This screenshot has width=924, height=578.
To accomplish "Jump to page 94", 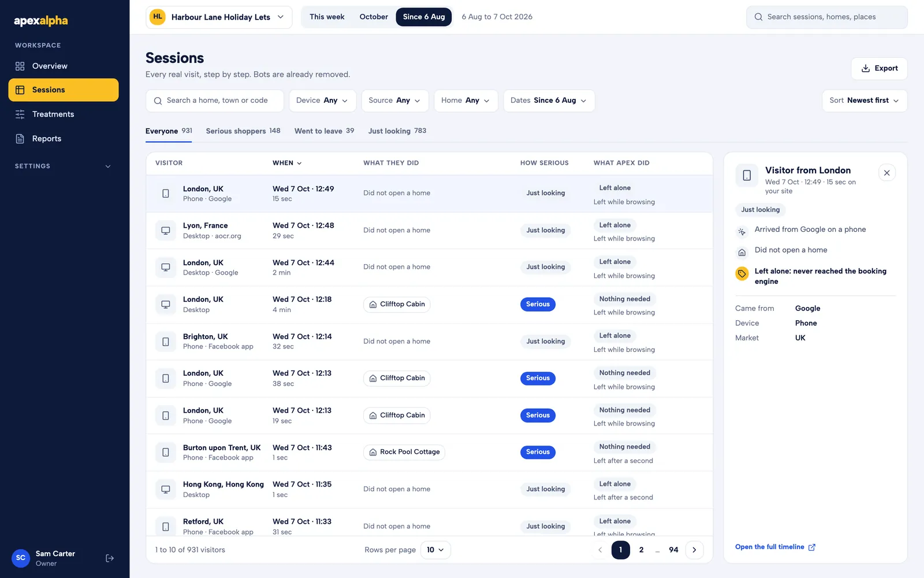I will pyautogui.click(x=673, y=550).
